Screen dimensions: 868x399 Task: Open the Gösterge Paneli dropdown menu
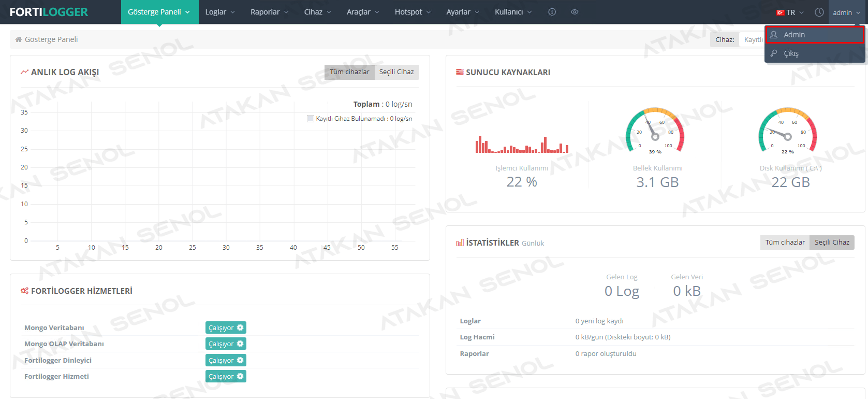(x=159, y=12)
